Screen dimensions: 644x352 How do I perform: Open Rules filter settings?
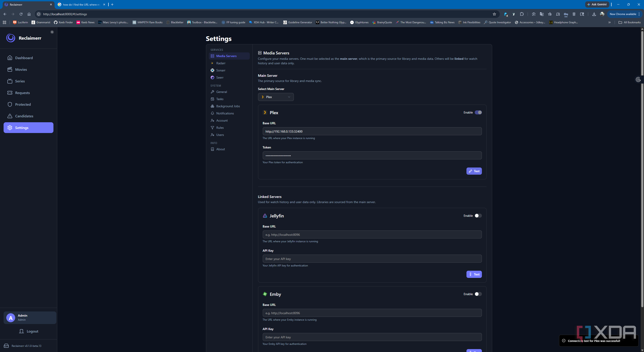coord(229,128)
